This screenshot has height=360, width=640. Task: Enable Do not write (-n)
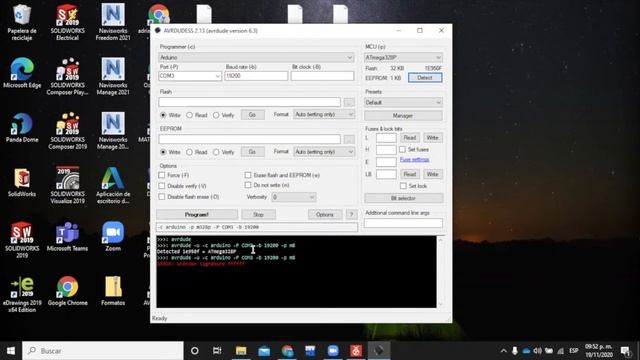point(248,185)
